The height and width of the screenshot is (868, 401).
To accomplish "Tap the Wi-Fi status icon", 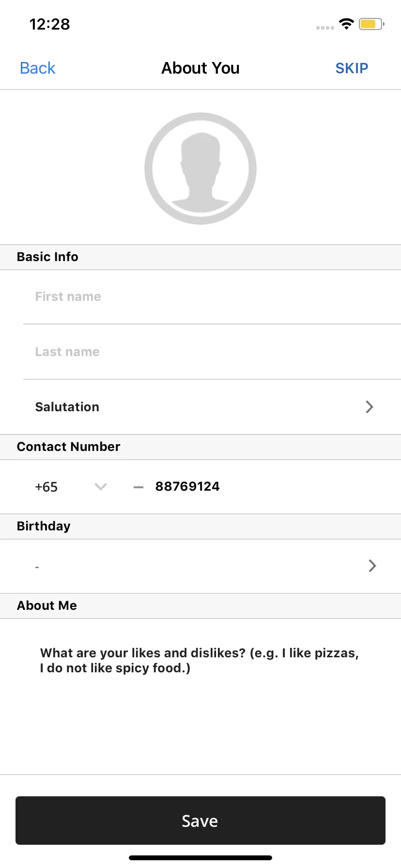I will (346, 24).
